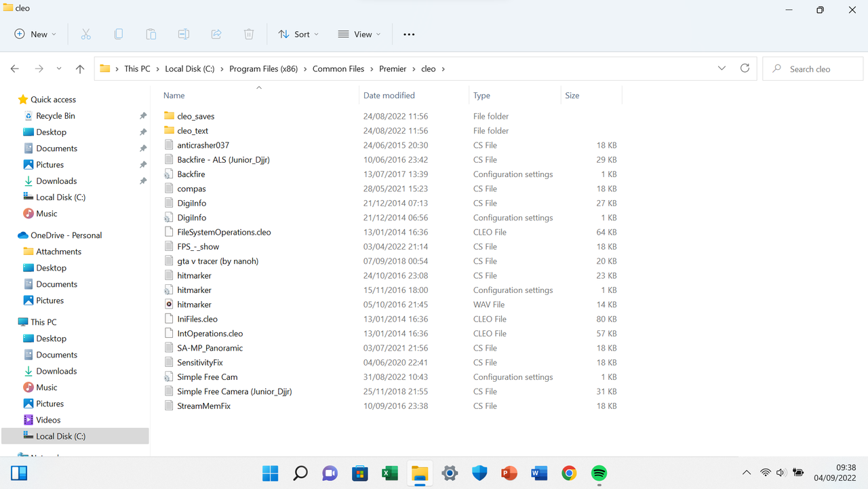
Task: Refresh the current folder view
Action: coord(745,69)
